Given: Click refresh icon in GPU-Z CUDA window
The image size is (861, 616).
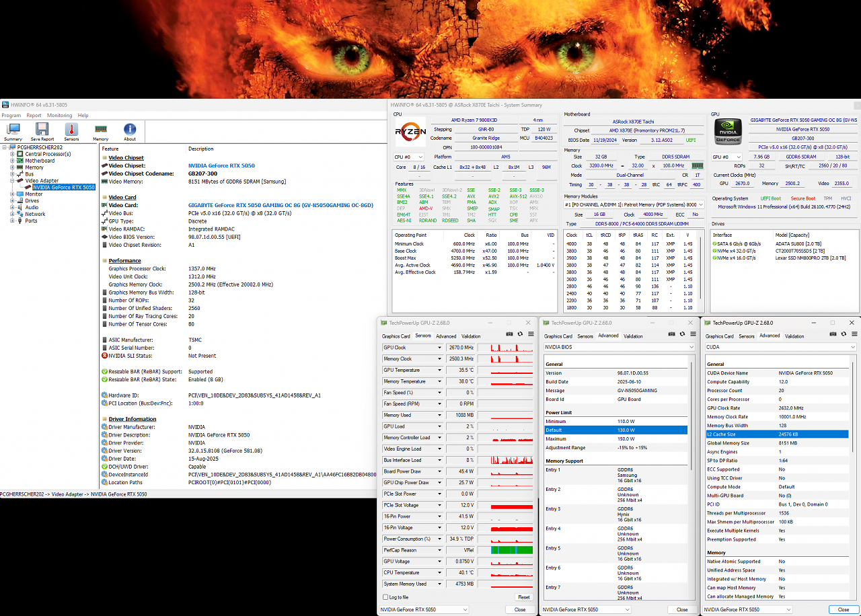Looking at the screenshot, I should coord(844,334).
